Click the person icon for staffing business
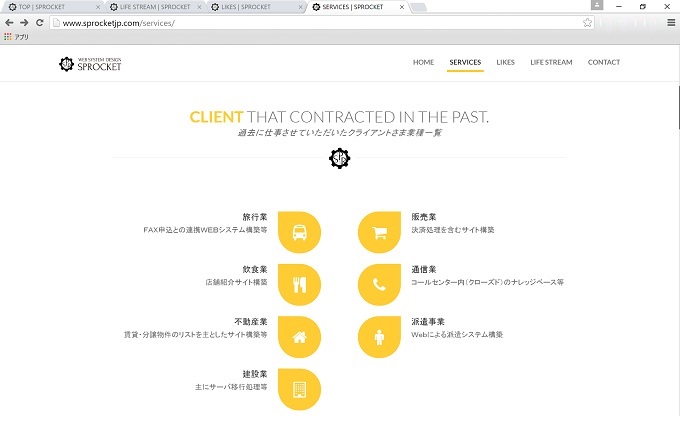Image resolution: width=680 pixels, height=422 pixels. (379, 337)
